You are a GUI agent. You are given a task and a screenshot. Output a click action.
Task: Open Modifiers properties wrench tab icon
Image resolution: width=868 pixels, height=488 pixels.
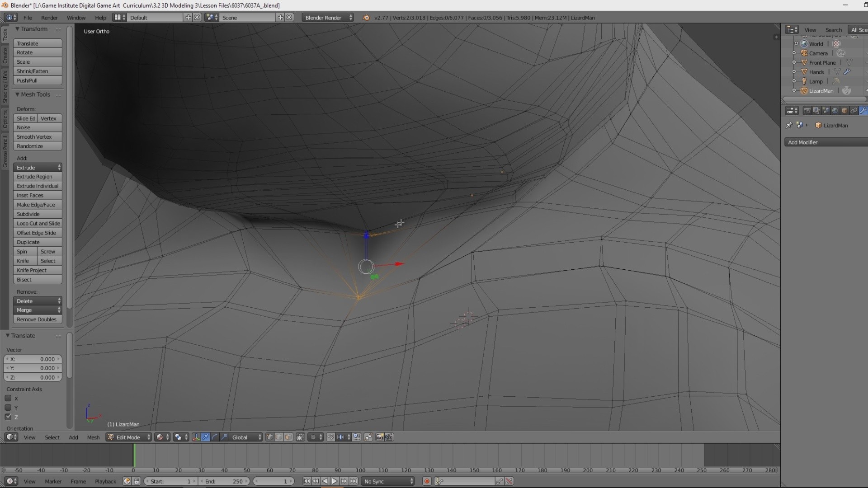click(x=863, y=110)
